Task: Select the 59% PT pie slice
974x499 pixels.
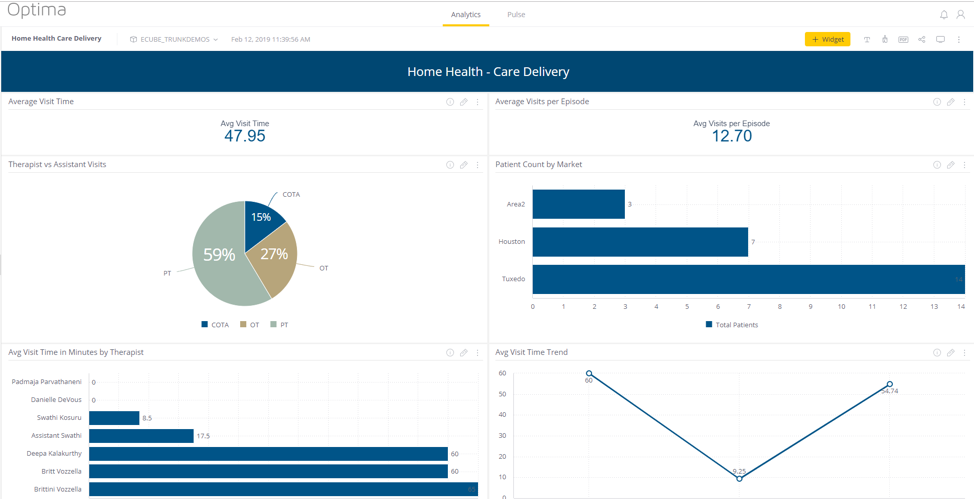Action: point(219,255)
